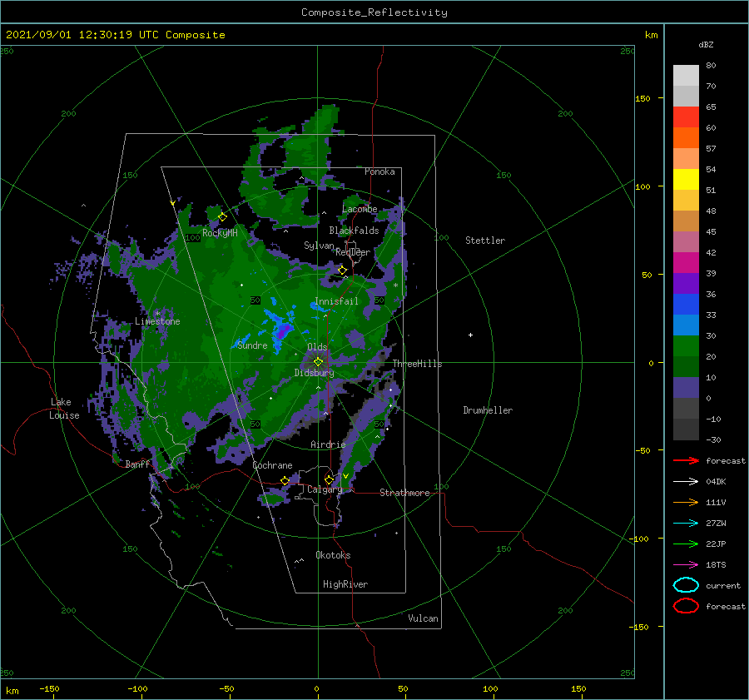The image size is (749, 700).
Task: Click the Didsbury city label
Action: [x=314, y=373]
